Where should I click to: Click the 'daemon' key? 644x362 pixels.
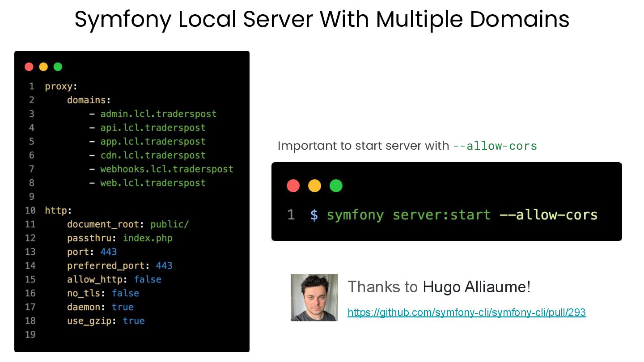click(86, 307)
